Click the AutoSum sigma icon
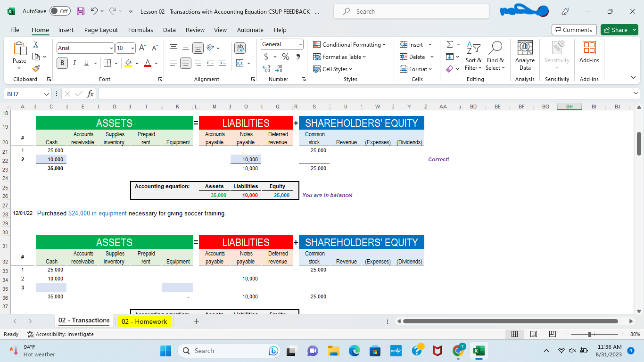This screenshot has width=644, height=362. pos(450,44)
